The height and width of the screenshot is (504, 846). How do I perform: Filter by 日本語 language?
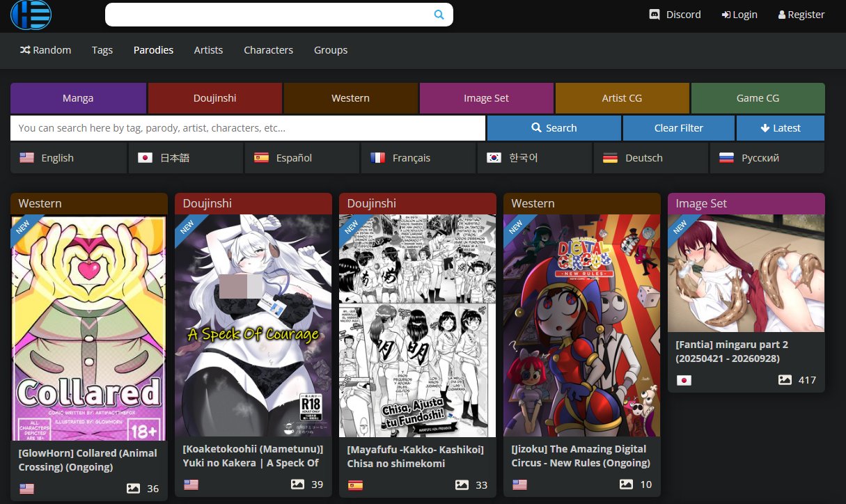point(186,158)
